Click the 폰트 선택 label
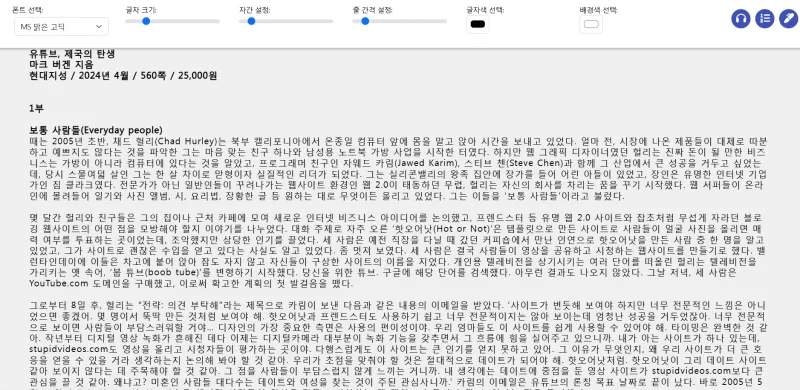The height and width of the screenshot is (390, 800). click(x=28, y=10)
